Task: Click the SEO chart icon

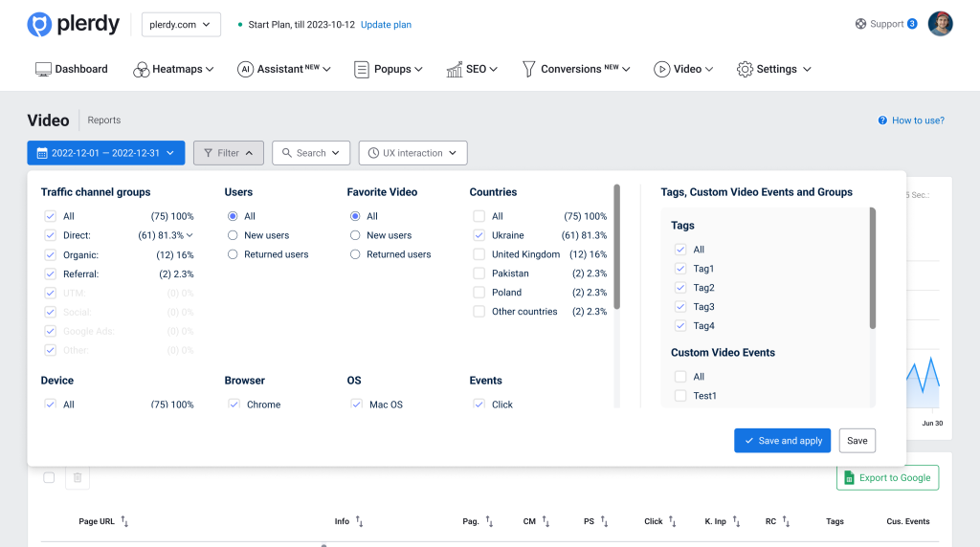Action: (455, 69)
